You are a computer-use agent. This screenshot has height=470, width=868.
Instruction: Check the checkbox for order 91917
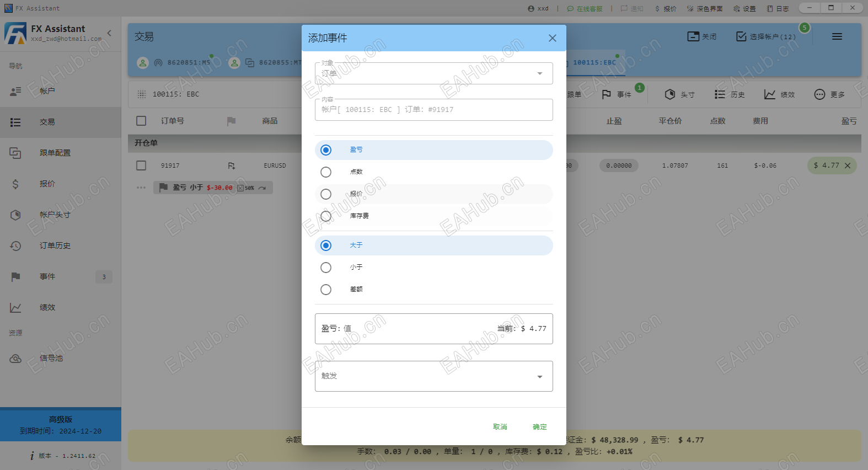pos(141,165)
